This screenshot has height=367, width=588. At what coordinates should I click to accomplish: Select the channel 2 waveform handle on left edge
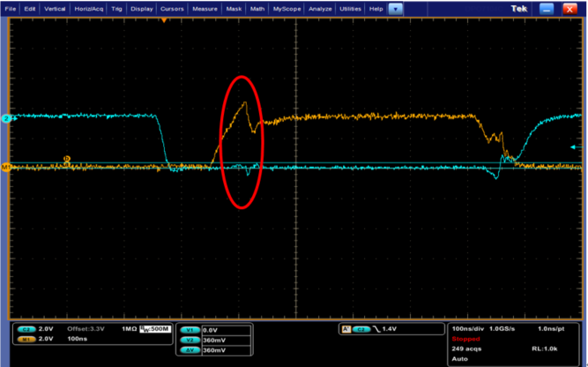click(4, 117)
